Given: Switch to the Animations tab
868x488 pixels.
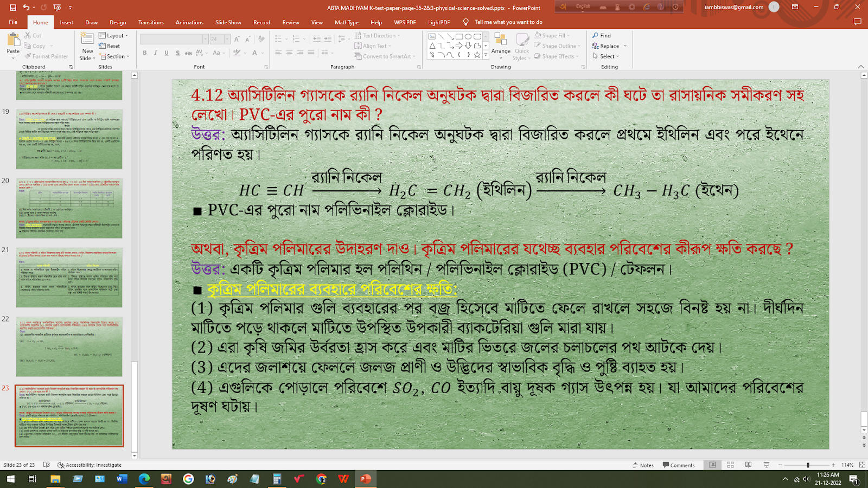Looking at the screenshot, I should (189, 22).
